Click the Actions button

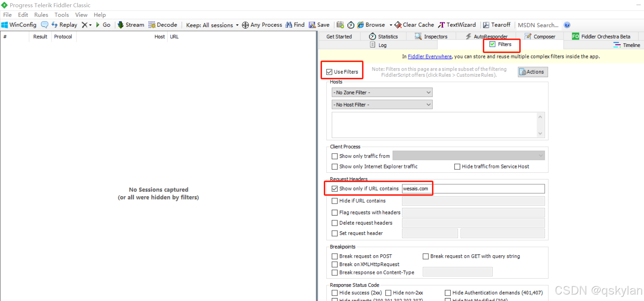coord(533,72)
